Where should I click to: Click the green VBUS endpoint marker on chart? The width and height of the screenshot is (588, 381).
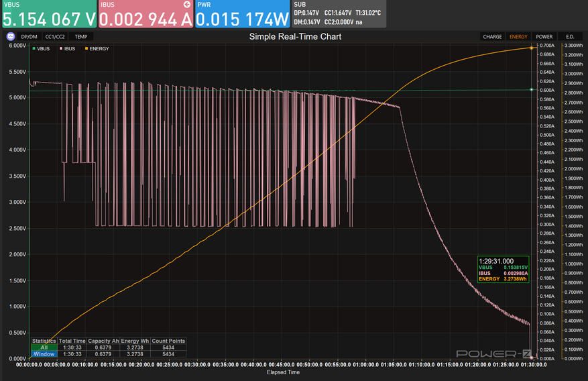(532, 90)
